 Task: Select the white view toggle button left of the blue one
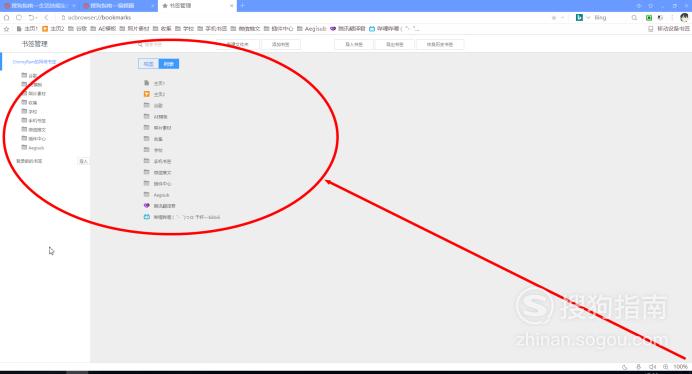[148, 64]
